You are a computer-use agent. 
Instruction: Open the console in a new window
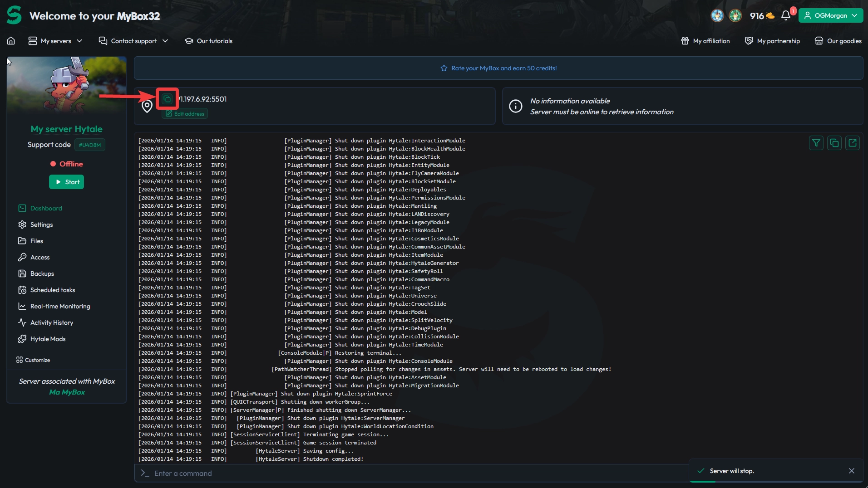tap(852, 143)
